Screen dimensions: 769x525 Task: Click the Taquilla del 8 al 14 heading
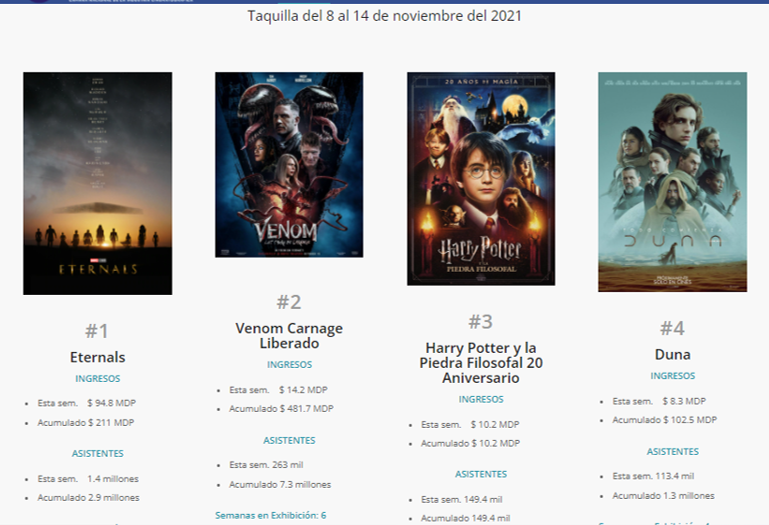coord(384,16)
